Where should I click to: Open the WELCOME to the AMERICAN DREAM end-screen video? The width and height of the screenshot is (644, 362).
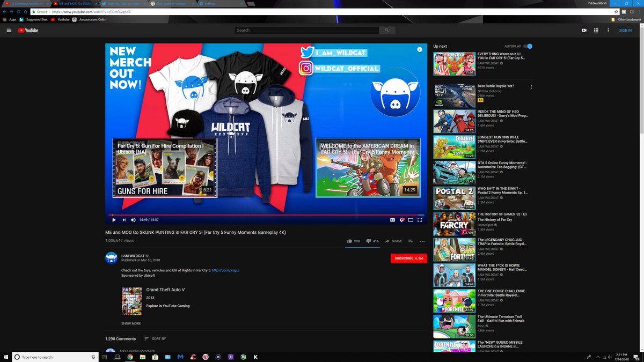[x=368, y=168]
